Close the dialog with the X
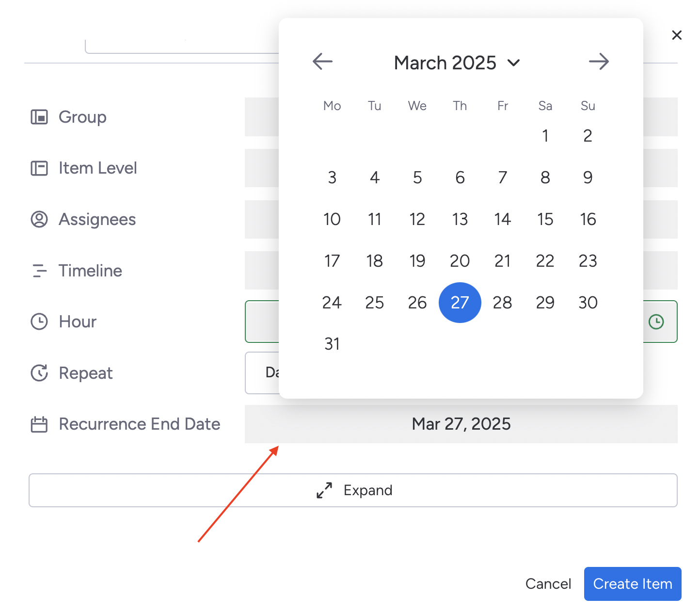The height and width of the screenshot is (613, 700). pyautogui.click(x=677, y=35)
